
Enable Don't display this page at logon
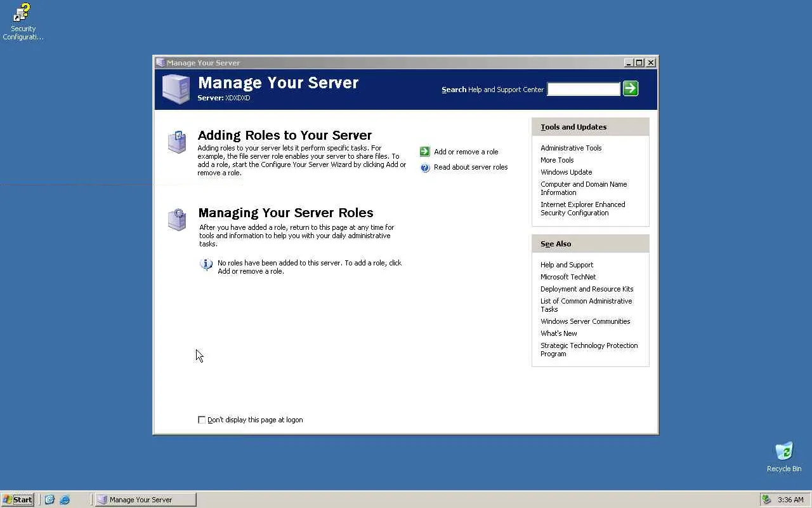click(x=202, y=420)
